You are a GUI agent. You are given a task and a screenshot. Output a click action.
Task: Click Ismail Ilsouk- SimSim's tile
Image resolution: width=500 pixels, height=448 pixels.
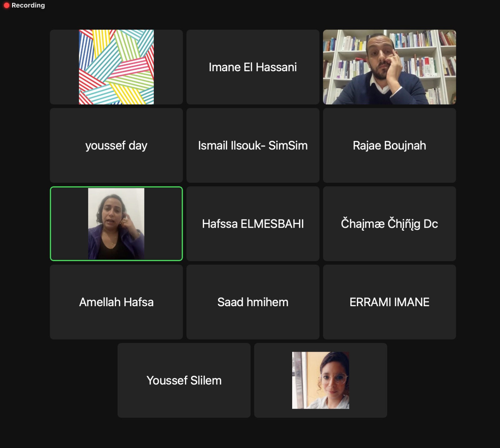click(253, 145)
